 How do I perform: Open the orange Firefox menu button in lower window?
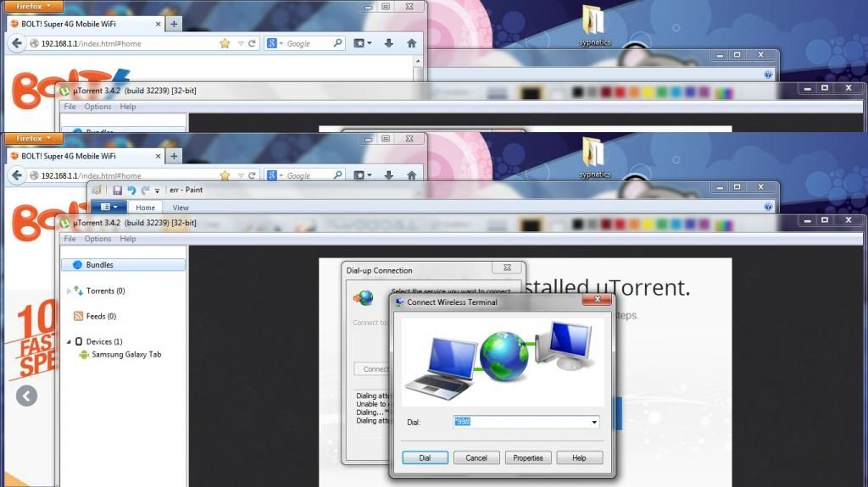click(33, 138)
